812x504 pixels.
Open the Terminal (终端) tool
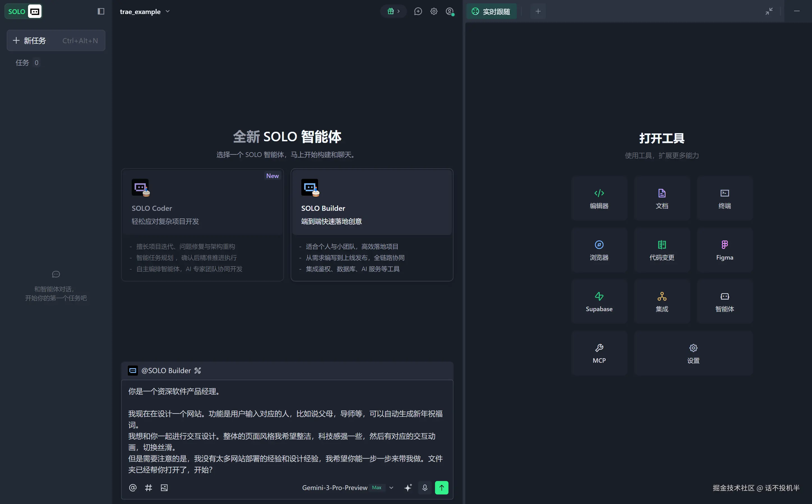(x=724, y=199)
